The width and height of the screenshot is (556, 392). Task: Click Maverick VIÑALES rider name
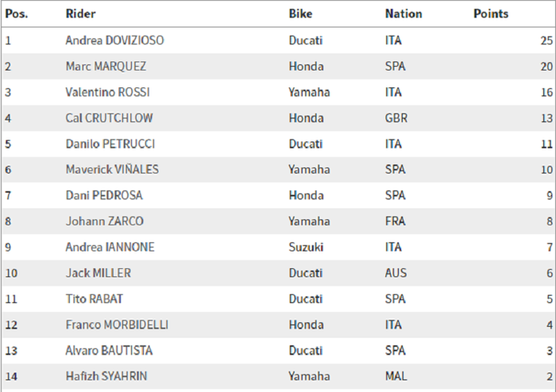click(112, 170)
